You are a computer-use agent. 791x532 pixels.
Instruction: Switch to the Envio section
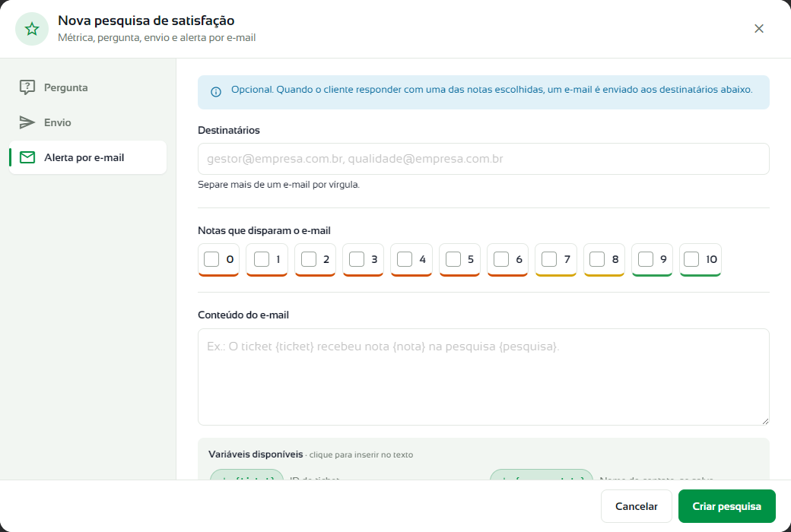[87, 122]
